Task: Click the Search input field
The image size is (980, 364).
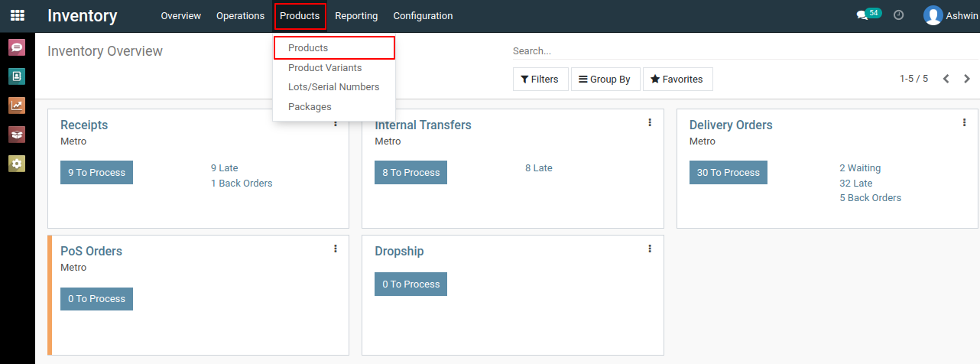Action: [x=745, y=50]
